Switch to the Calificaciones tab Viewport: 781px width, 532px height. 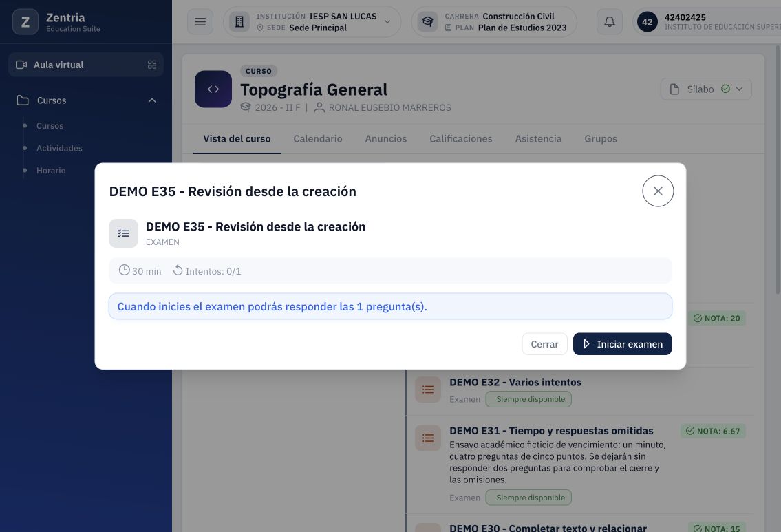click(461, 139)
